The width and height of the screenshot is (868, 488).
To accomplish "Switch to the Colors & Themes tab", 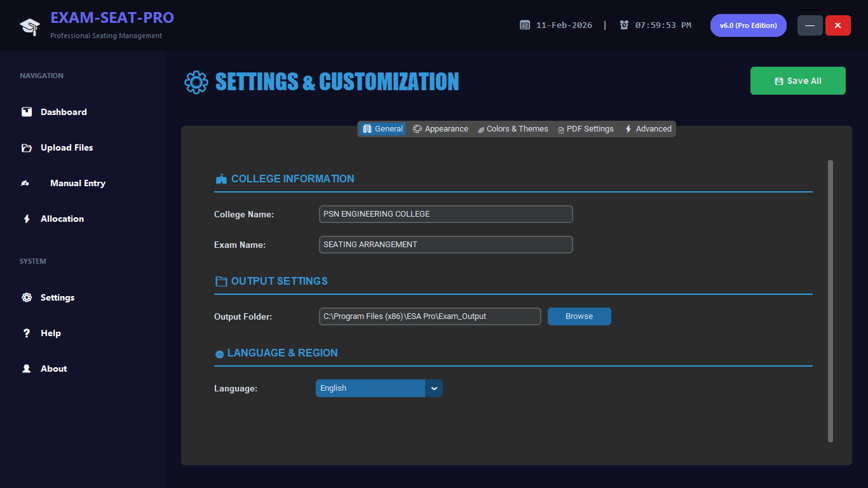I will pyautogui.click(x=513, y=128).
